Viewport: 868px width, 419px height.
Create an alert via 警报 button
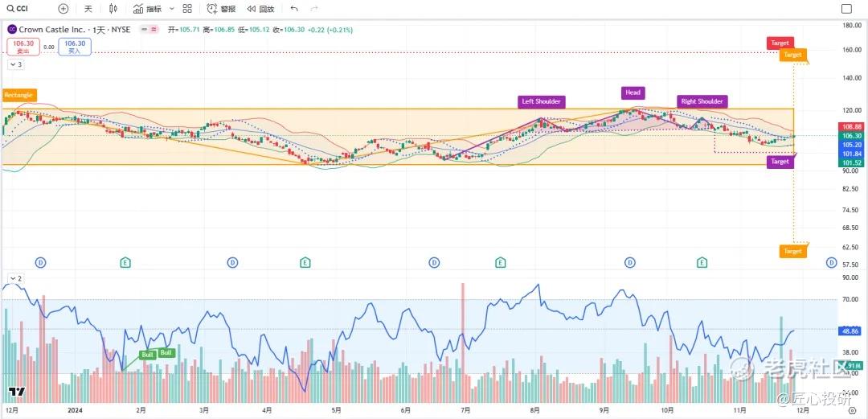pyautogui.click(x=222, y=8)
